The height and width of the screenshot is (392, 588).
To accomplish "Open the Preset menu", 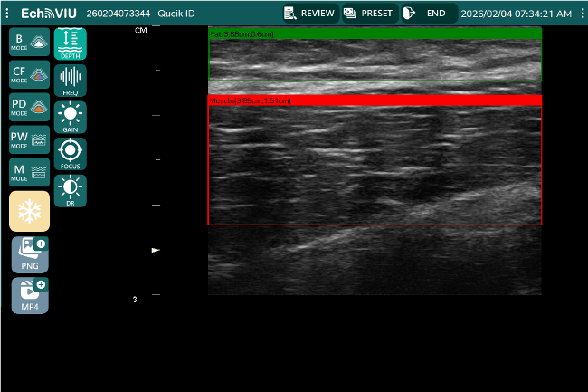I will coord(369,14).
